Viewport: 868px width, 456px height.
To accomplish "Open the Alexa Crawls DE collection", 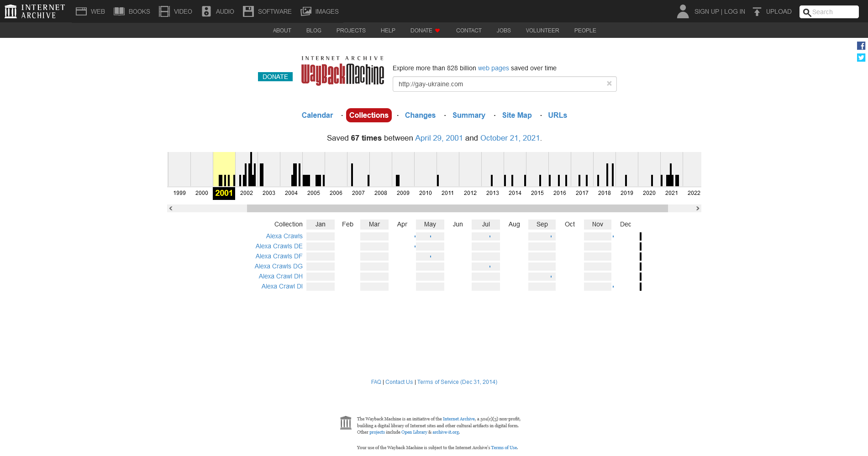I will point(279,246).
